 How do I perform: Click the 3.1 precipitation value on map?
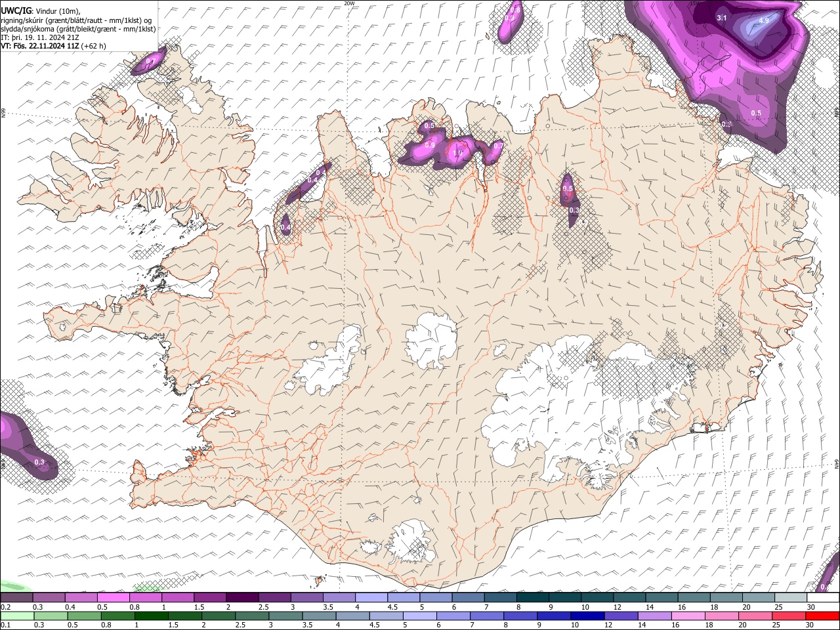pyautogui.click(x=721, y=18)
